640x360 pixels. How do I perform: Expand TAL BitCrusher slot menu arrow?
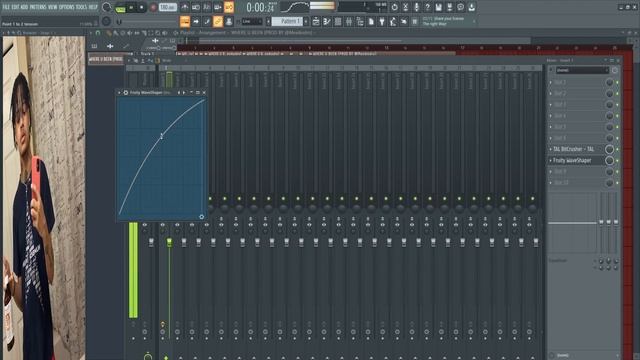[551, 149]
